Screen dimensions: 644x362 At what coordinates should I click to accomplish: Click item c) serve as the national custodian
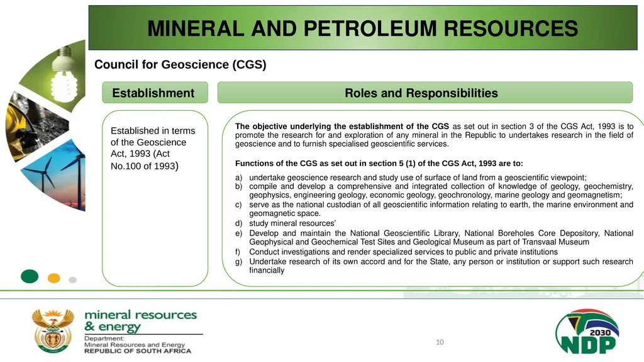434,209
